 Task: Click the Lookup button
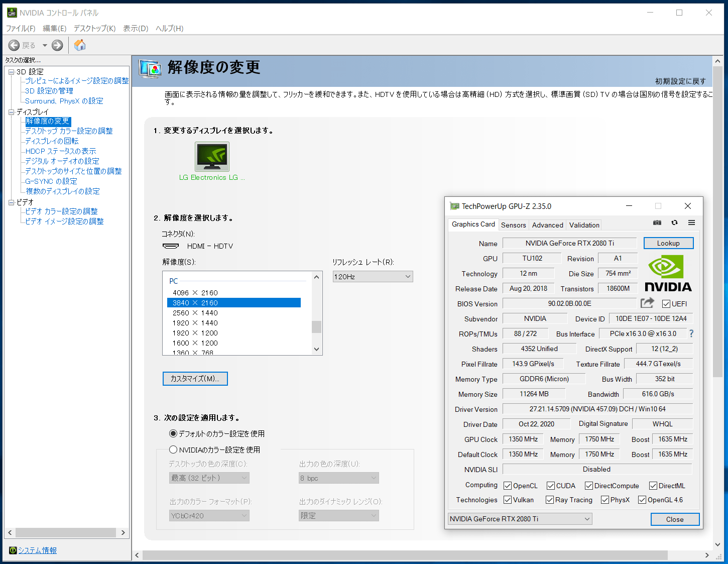(x=669, y=243)
